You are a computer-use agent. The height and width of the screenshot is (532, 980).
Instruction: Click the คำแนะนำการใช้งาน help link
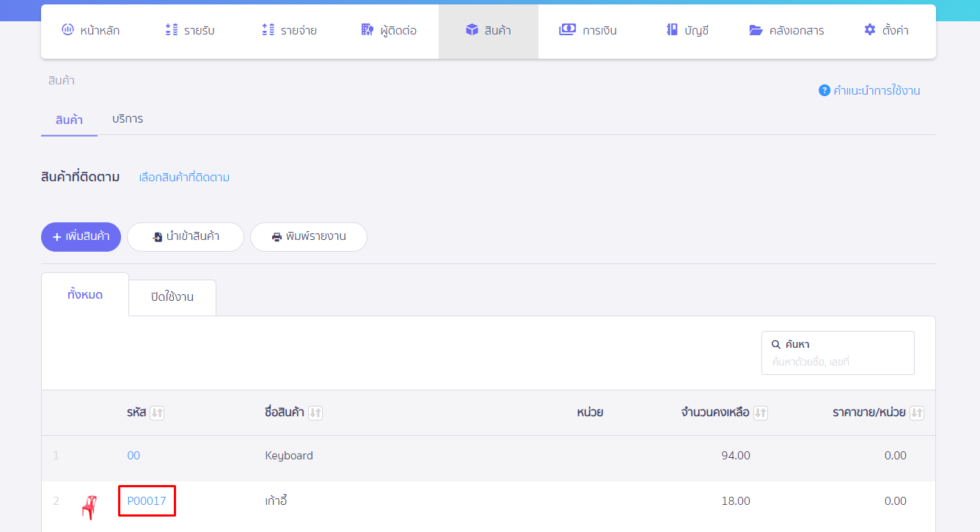coord(869,91)
